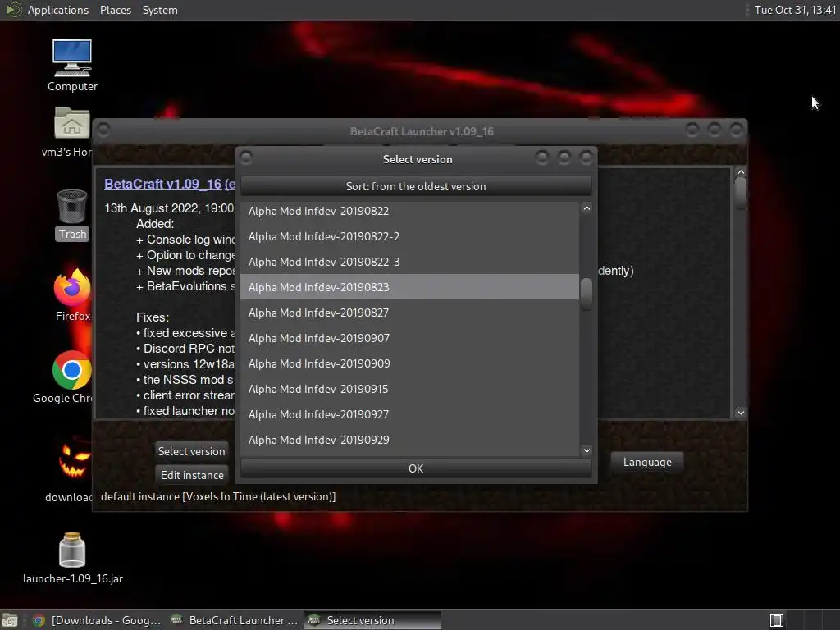Click Select version dialog window menu button
840x630 pixels.
pyautogui.click(x=246, y=157)
